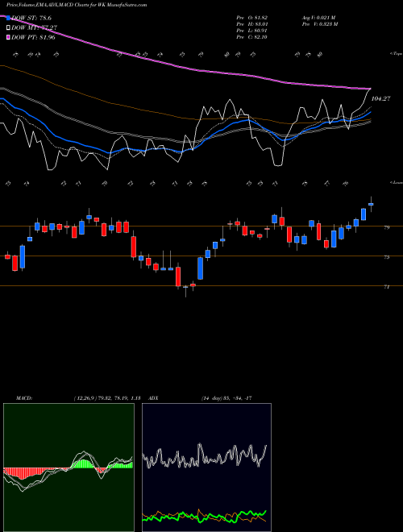The height and width of the screenshot is (532, 403).
Task: Click the lowest candlestick near the 71 line
Action: [x=185, y=289]
